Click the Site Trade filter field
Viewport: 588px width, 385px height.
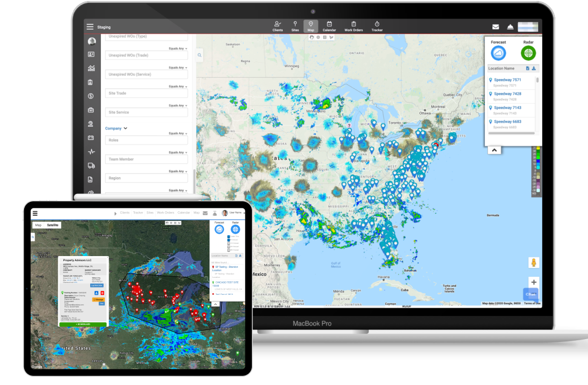tap(146, 94)
